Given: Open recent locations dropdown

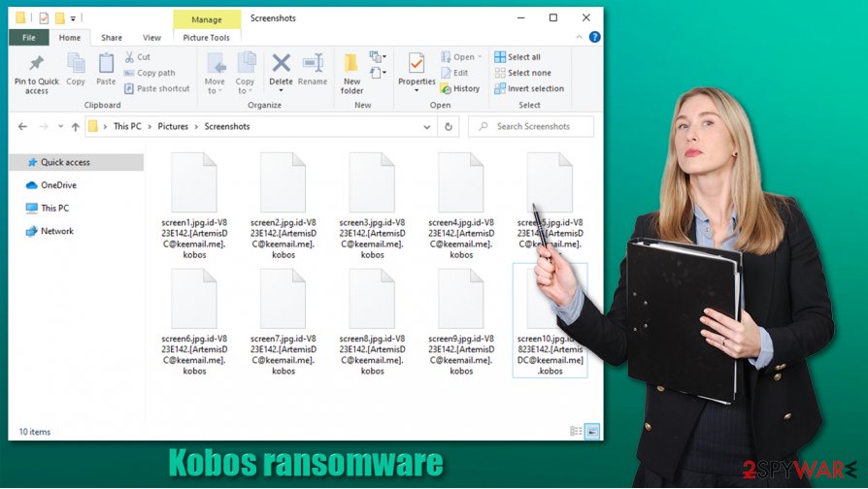Looking at the screenshot, I should click(60, 127).
